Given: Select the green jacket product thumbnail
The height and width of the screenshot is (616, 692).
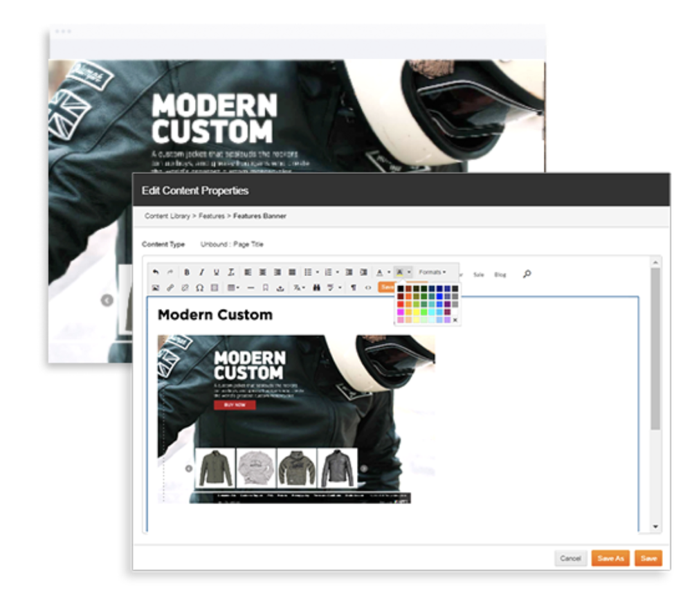Looking at the screenshot, I should click(215, 468).
